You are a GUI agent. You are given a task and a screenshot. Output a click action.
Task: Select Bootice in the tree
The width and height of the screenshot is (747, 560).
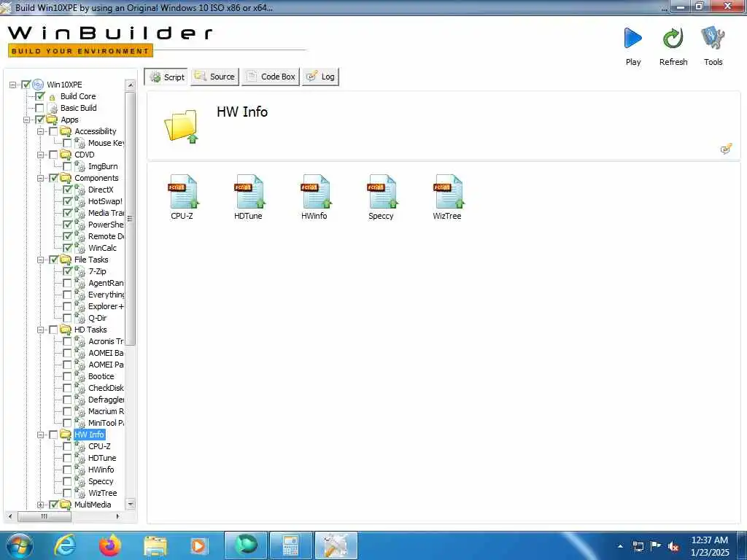click(x=101, y=376)
